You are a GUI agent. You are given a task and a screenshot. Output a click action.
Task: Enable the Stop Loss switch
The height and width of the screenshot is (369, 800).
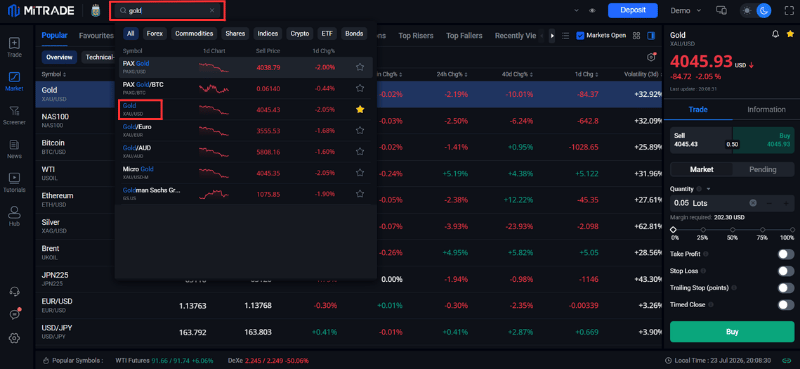[x=786, y=270]
